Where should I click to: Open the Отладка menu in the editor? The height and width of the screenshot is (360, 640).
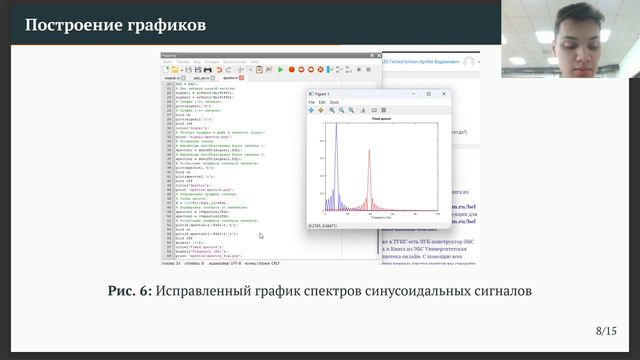coord(212,62)
